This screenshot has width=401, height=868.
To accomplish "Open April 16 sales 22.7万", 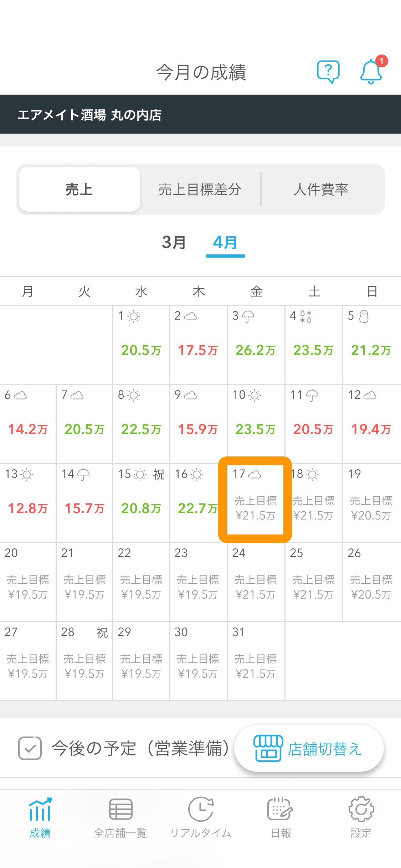I will [x=198, y=508].
